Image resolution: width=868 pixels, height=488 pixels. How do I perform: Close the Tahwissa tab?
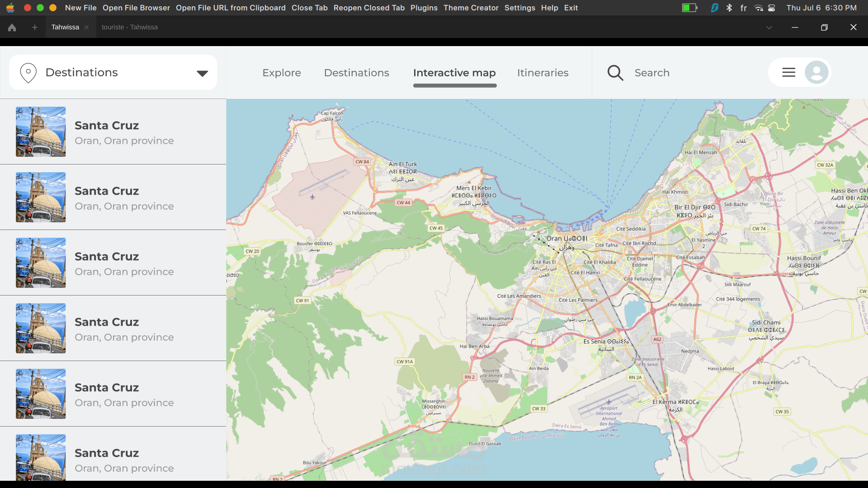coord(86,28)
